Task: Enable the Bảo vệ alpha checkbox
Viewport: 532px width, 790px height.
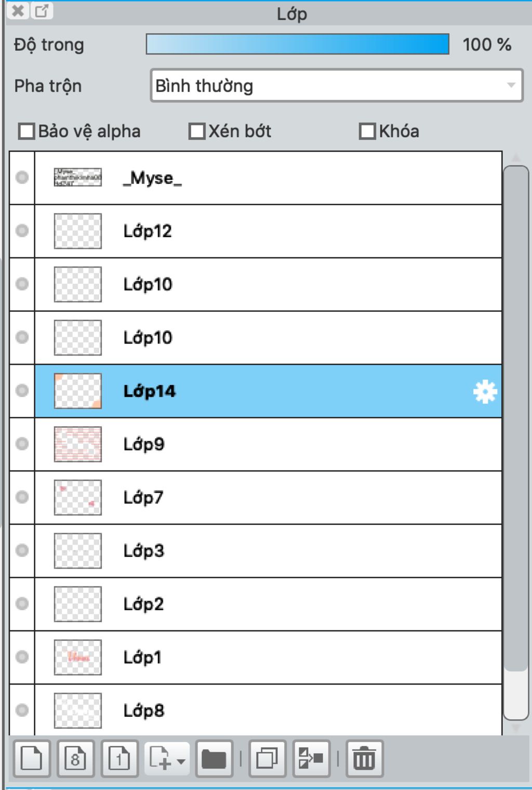Action: coord(26,131)
